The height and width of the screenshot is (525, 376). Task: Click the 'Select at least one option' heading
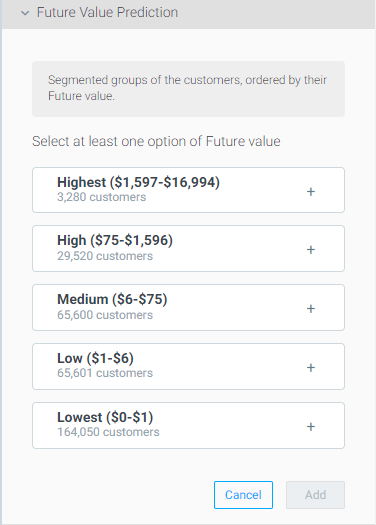(156, 141)
